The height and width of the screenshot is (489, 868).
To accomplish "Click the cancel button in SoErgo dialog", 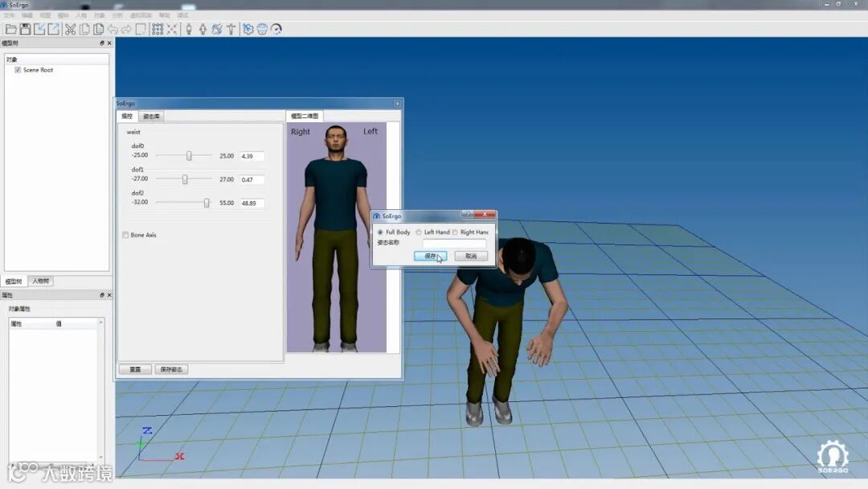I will click(471, 256).
